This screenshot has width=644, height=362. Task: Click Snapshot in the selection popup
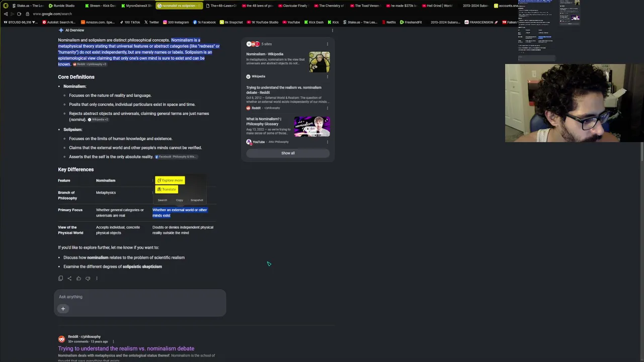[x=197, y=200]
